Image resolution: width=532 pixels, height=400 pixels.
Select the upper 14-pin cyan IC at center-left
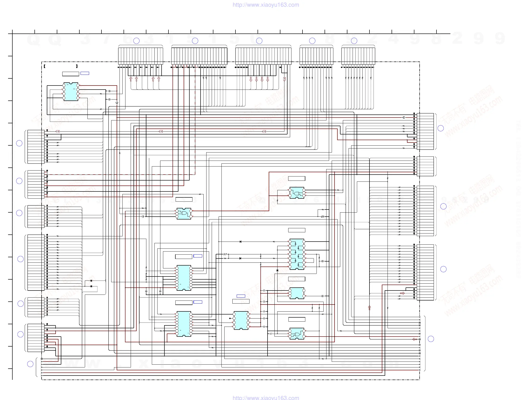coord(184,278)
